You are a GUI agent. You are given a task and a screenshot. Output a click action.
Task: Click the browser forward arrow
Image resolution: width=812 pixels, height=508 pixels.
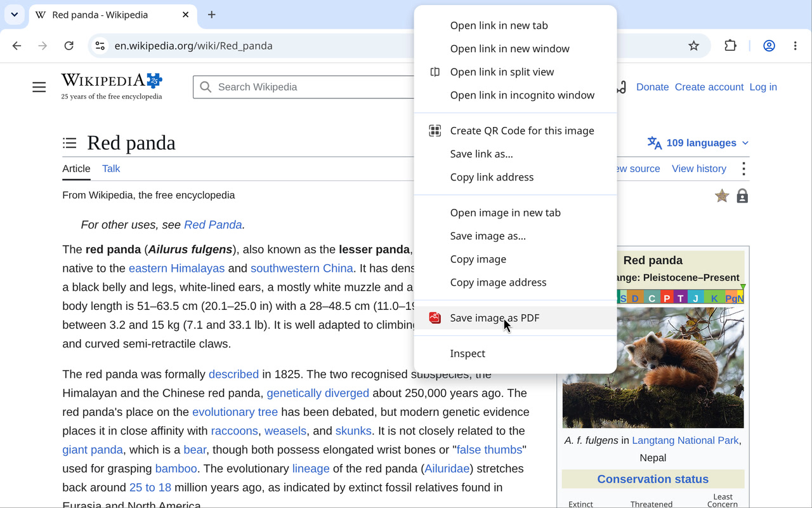[x=43, y=46]
